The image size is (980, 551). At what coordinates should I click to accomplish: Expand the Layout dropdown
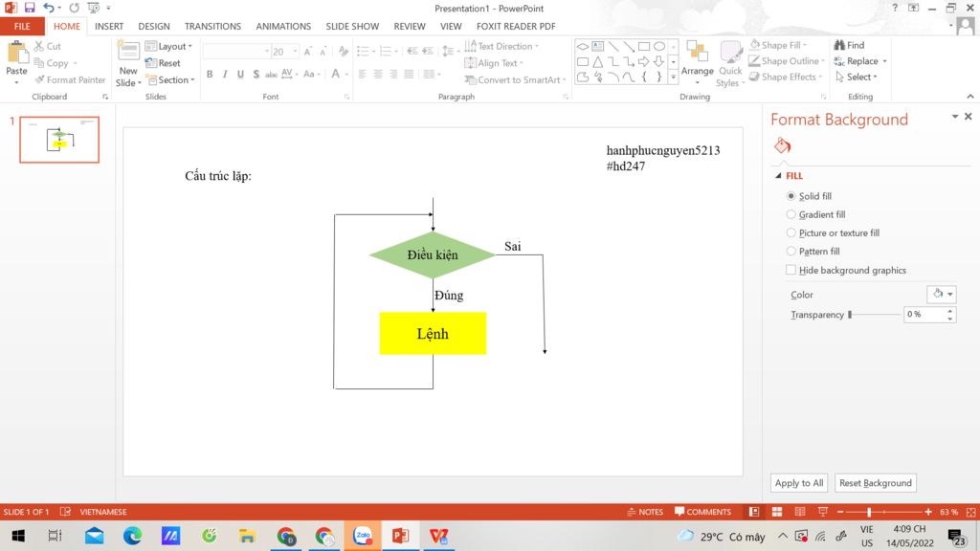[x=169, y=46]
